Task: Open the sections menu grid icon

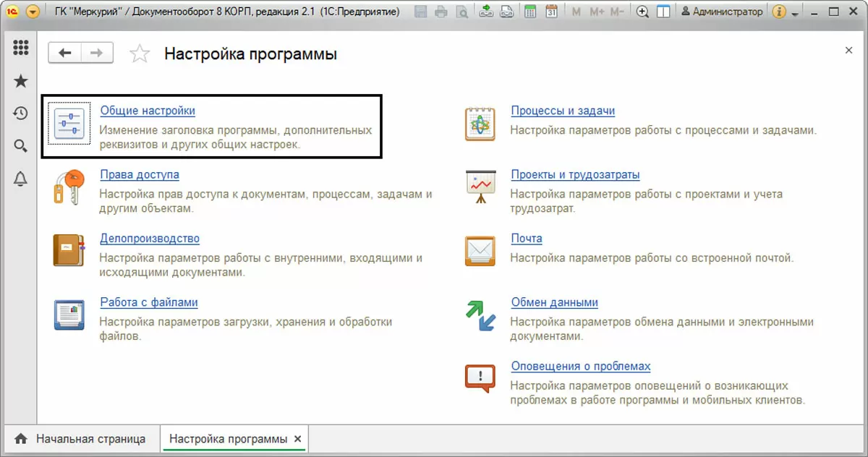Action: click(21, 48)
